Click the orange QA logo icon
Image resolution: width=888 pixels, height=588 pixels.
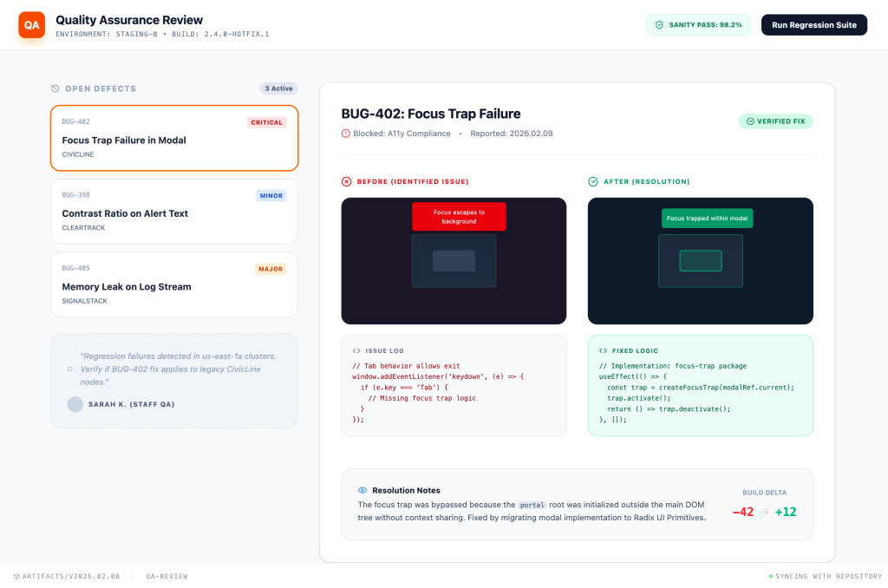(31, 24)
